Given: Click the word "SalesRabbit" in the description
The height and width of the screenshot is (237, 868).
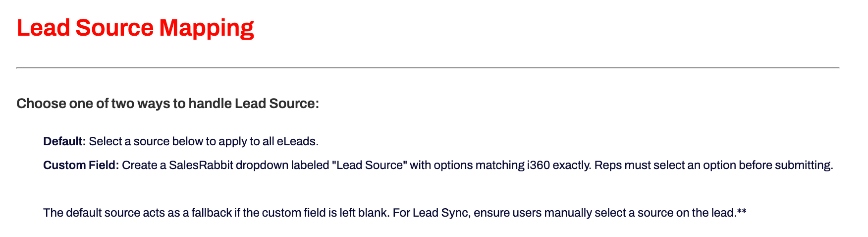Looking at the screenshot, I should tap(201, 165).
